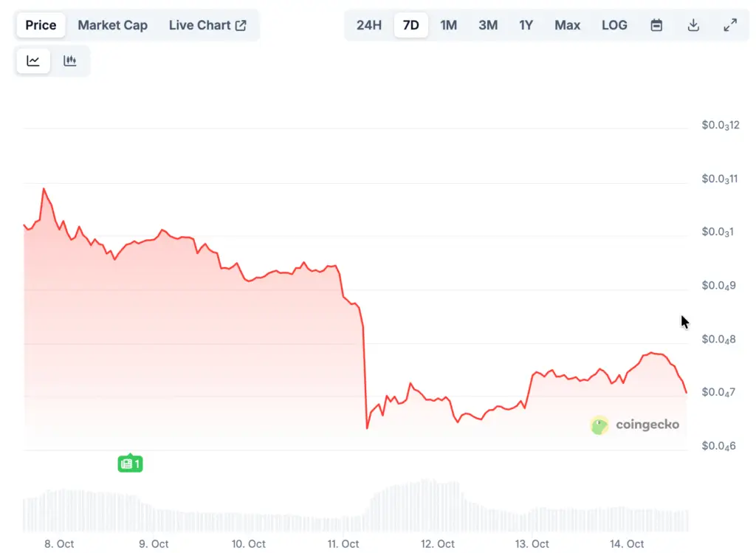Click the CoinGecko logo watermark
The width and height of the screenshot is (756, 553).
(635, 425)
